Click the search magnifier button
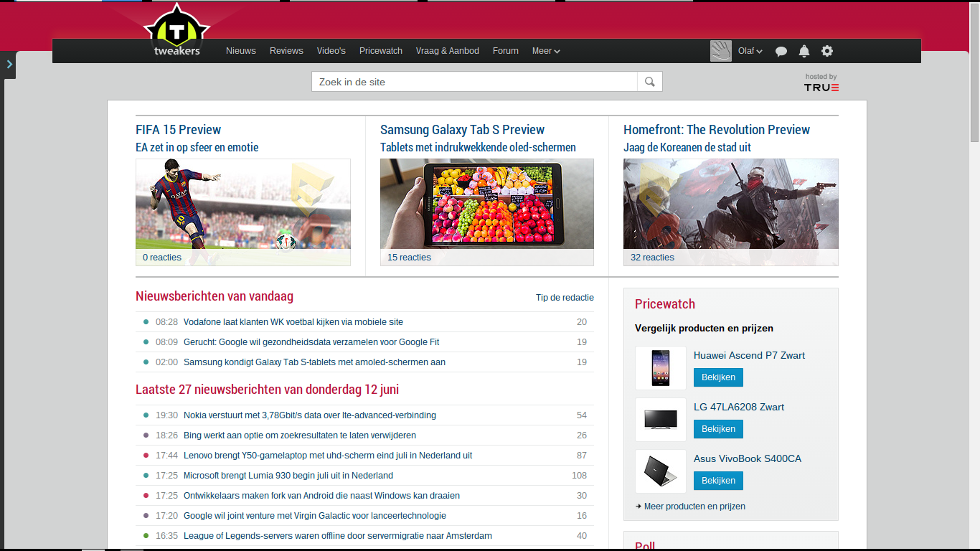Image resolution: width=980 pixels, height=551 pixels. tap(650, 82)
